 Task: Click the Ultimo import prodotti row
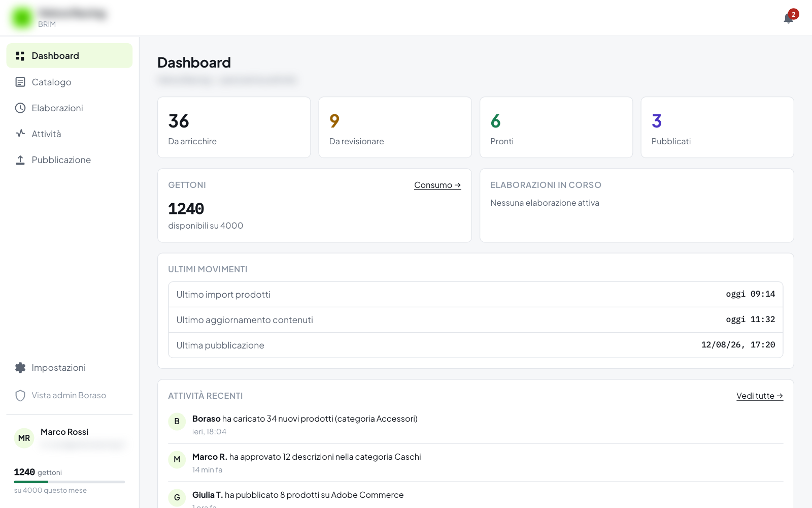[476, 295]
